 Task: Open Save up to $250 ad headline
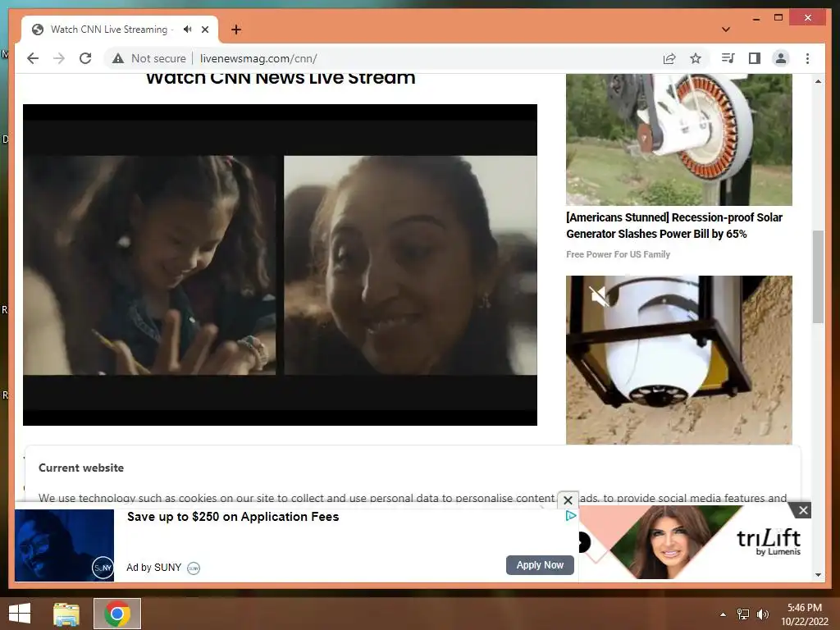(233, 517)
